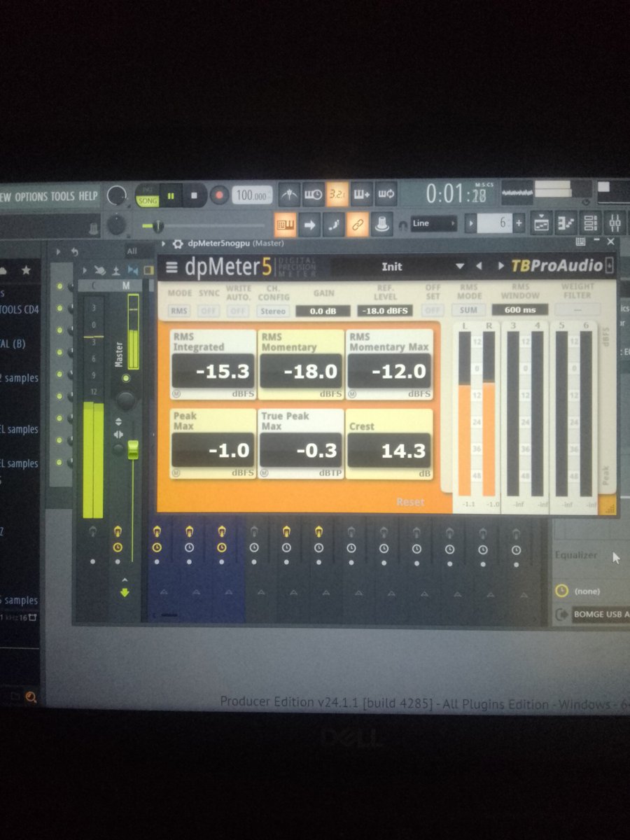
Task: Click the 0:01:28 song time display
Action: [455, 194]
